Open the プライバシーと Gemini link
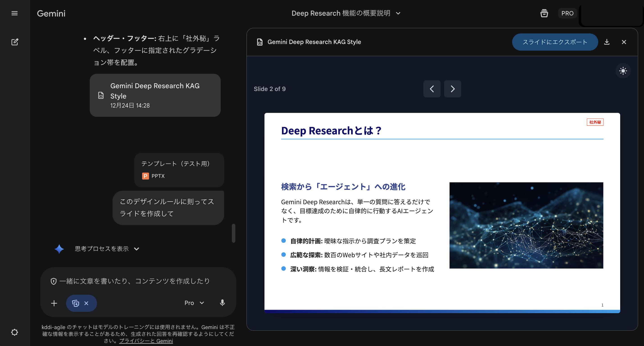The image size is (644, 346). tap(146, 341)
